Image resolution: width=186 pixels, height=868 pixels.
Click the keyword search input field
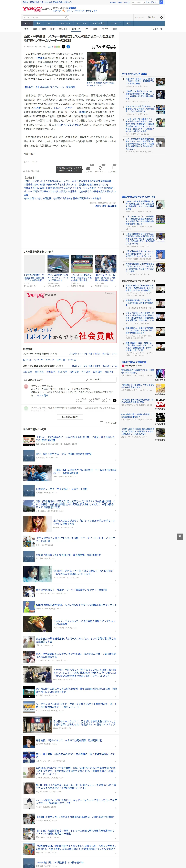coord(44,18)
